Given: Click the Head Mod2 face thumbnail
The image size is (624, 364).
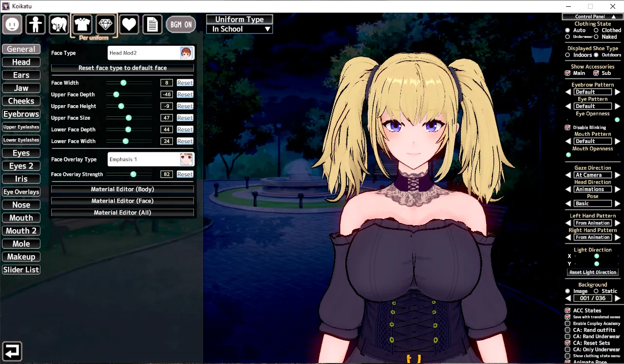Looking at the screenshot, I should coord(186,53).
